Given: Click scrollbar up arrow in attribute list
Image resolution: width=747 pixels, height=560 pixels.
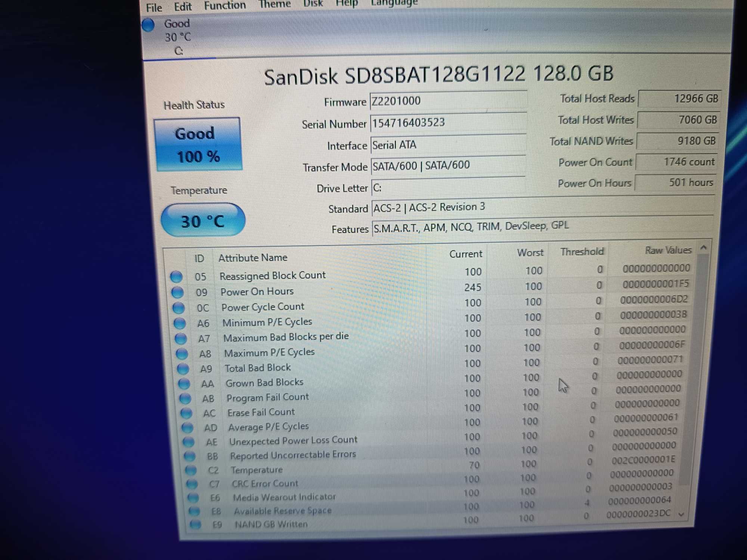Looking at the screenshot, I should [x=704, y=247].
